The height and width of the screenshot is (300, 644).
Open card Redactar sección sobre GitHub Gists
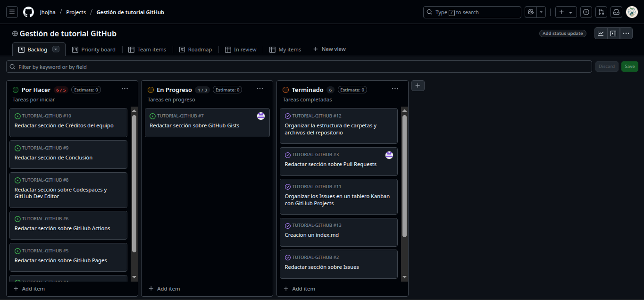pyautogui.click(x=194, y=125)
